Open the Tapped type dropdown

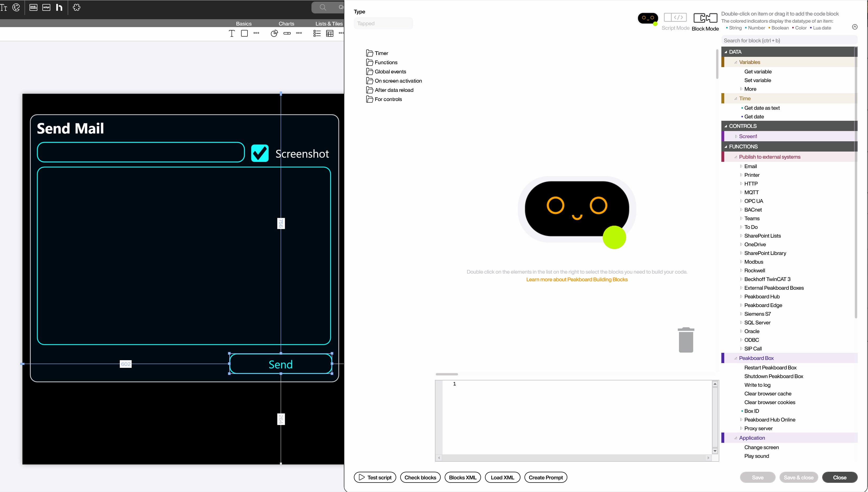383,23
